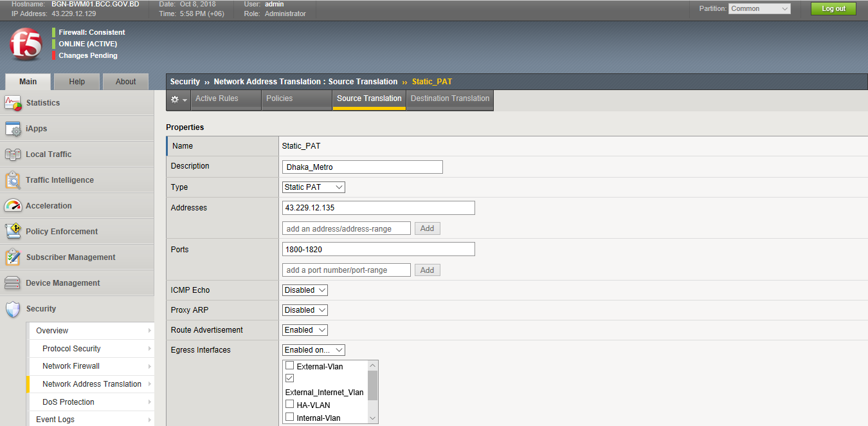Viewport: 868px width, 426px height.
Task: Open the ICMP Echo dropdown
Action: pos(305,290)
